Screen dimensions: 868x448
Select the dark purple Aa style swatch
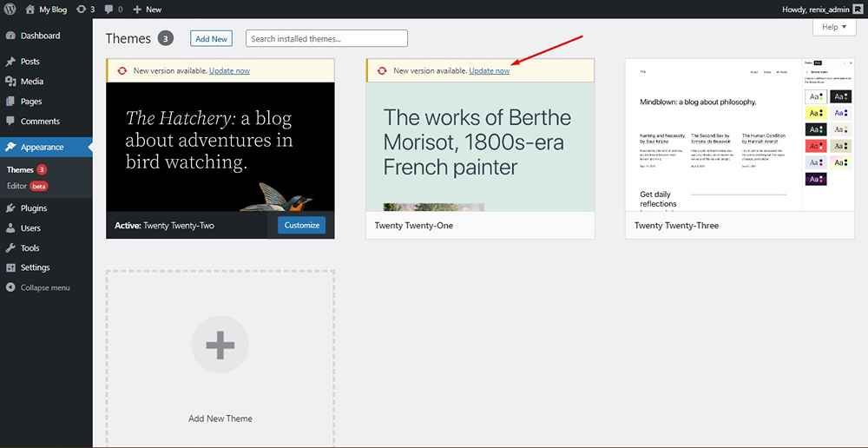(816, 179)
